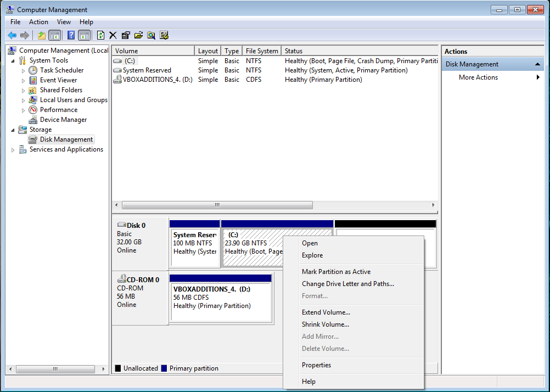Choose Help in the context menu
This screenshot has height=392, width=550.
tap(353, 382)
